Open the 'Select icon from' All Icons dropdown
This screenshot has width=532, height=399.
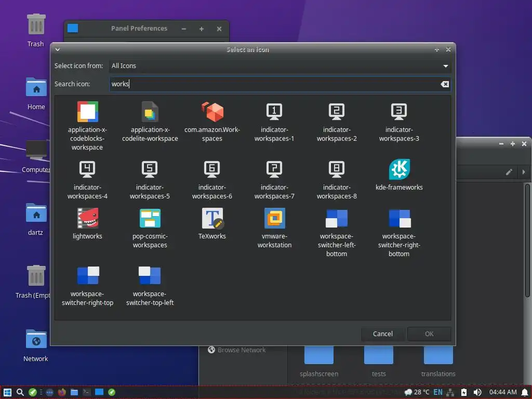pyautogui.click(x=280, y=66)
